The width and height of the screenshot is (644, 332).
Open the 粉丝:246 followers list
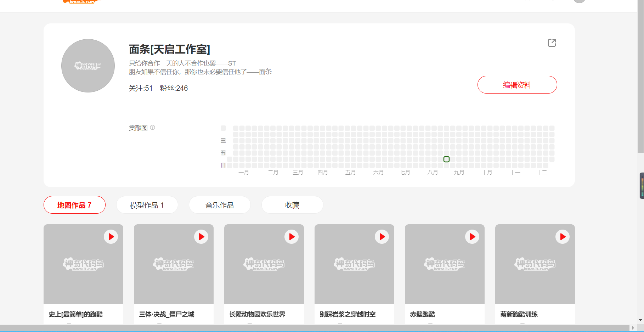coord(174,88)
